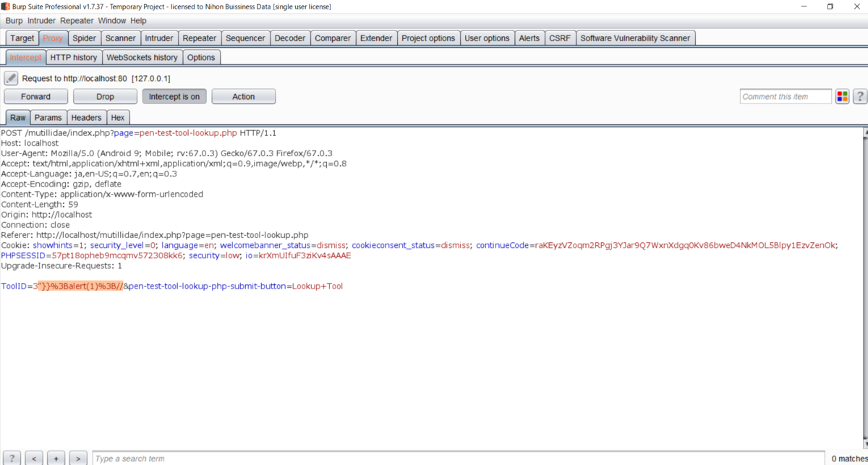
Task: Click the Accept-Language header line
Action: 89,174
